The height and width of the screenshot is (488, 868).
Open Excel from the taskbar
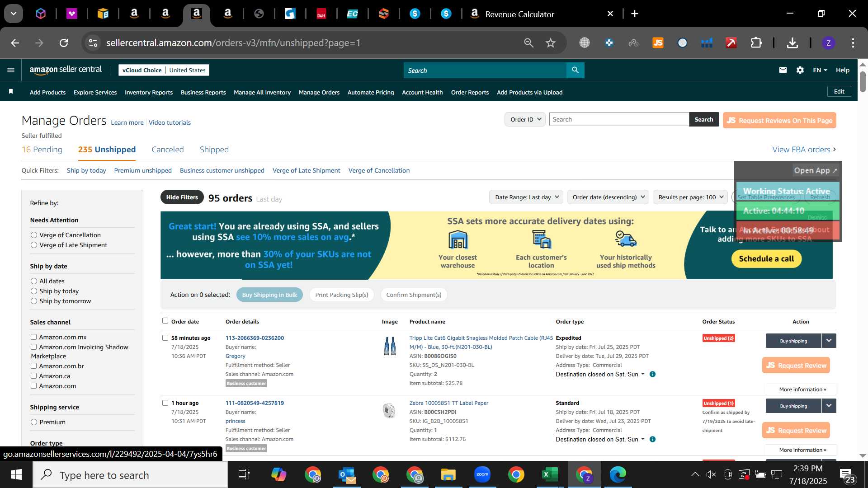[x=550, y=474]
